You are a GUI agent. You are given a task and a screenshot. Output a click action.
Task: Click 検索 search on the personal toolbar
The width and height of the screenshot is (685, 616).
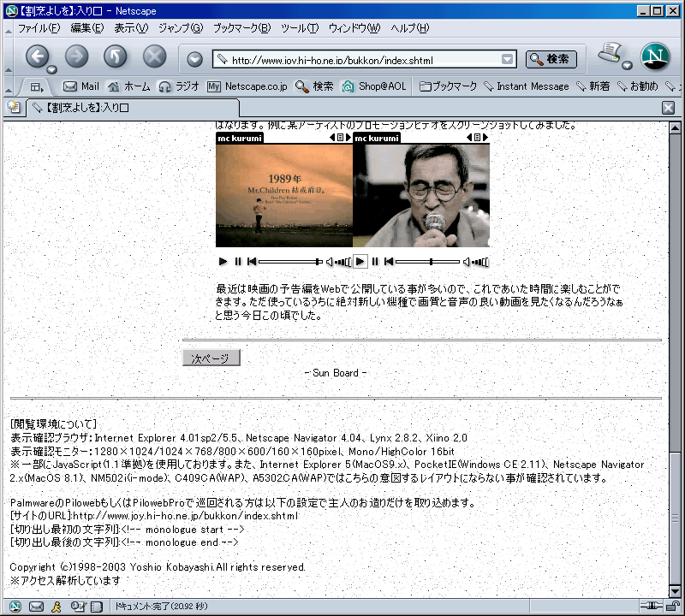[314, 86]
